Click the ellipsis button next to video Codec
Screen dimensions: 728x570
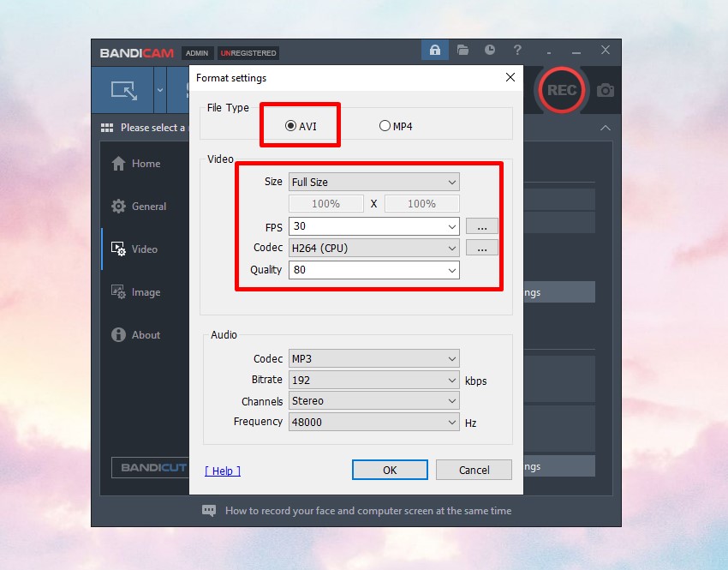click(482, 248)
